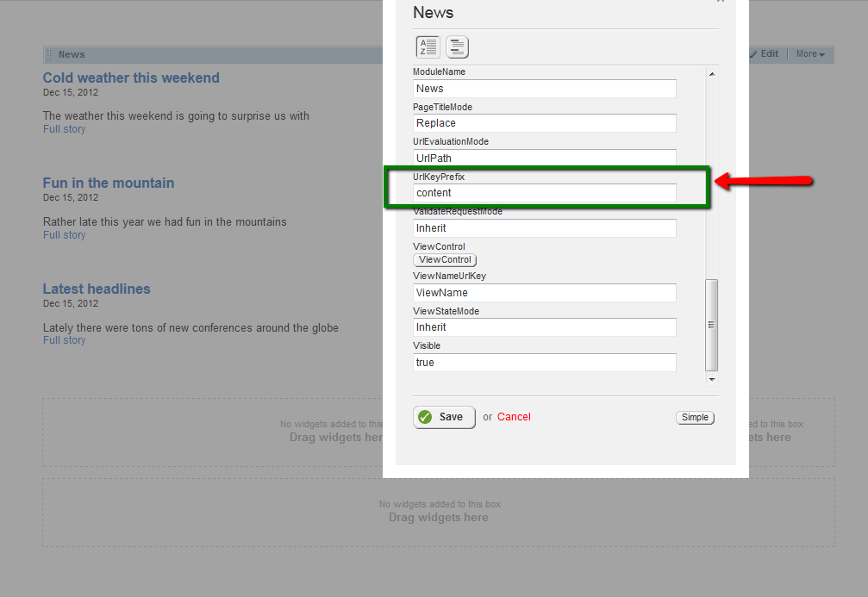Screen dimensions: 868x597
Task: Click the property list scrollbar thumb
Action: tap(711, 324)
